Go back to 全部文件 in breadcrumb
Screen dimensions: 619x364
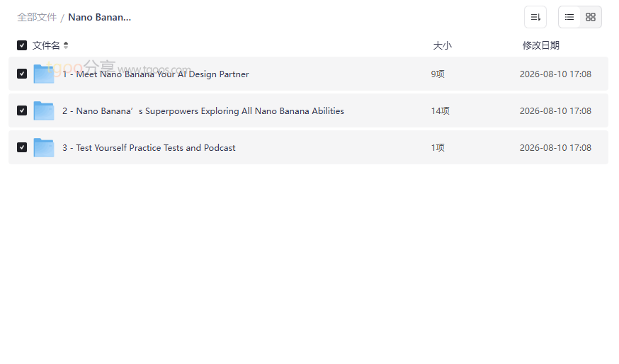[x=37, y=18]
